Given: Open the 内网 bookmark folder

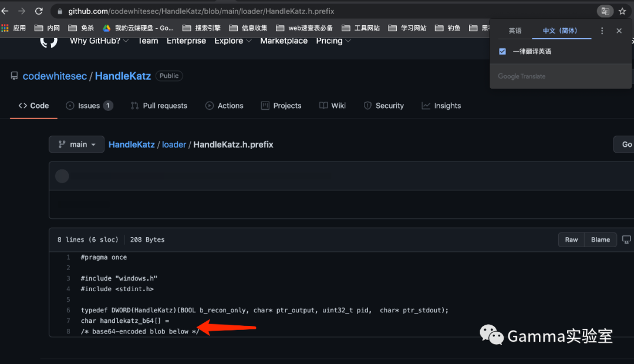Looking at the screenshot, I should point(48,28).
